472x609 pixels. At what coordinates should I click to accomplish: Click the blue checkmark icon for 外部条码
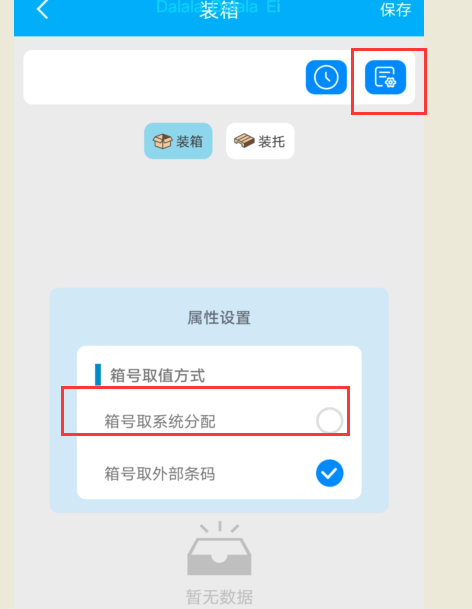[x=329, y=473]
